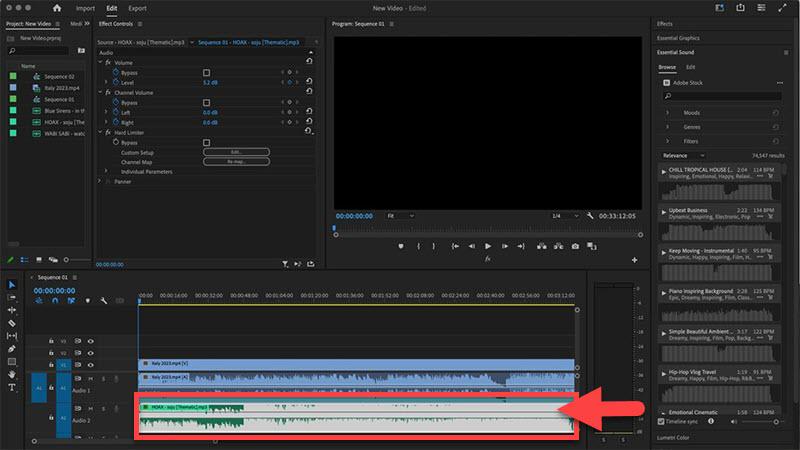Mark Out point
The width and height of the screenshot is (800, 450).
coord(434,246)
